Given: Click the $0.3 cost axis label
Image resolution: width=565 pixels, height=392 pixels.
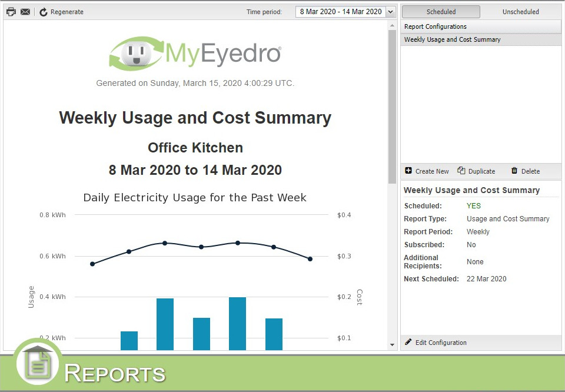Looking at the screenshot, I should [x=344, y=256].
